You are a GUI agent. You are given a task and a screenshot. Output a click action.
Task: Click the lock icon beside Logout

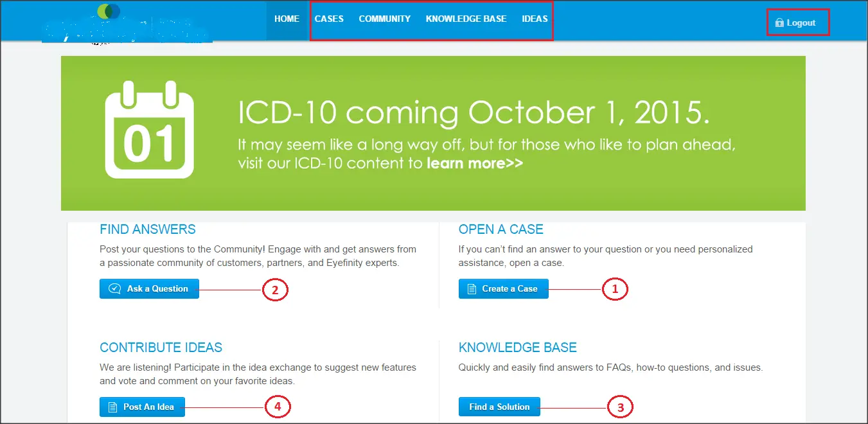tap(779, 23)
